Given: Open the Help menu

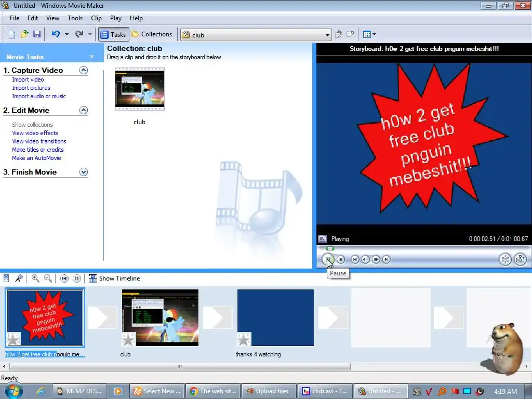Looking at the screenshot, I should [x=136, y=18].
